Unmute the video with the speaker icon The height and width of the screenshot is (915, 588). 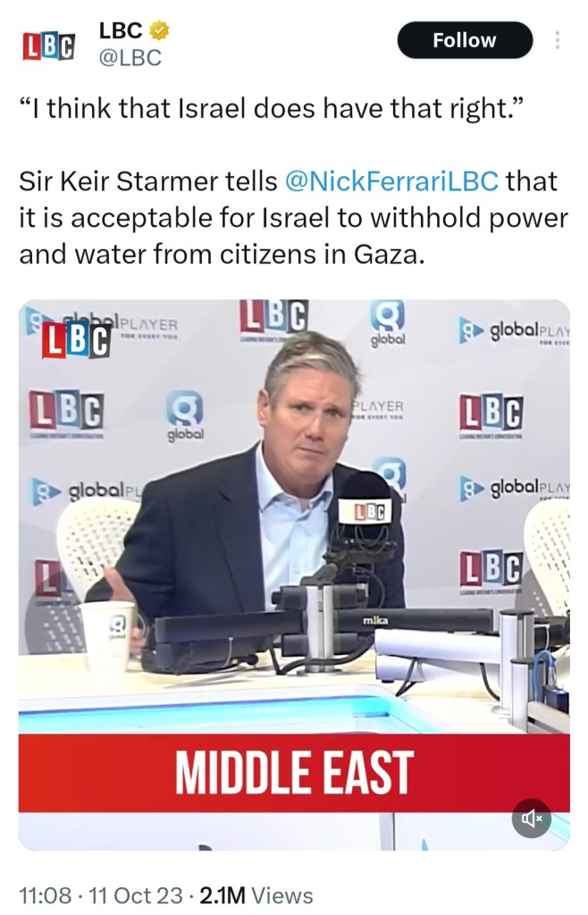532,818
